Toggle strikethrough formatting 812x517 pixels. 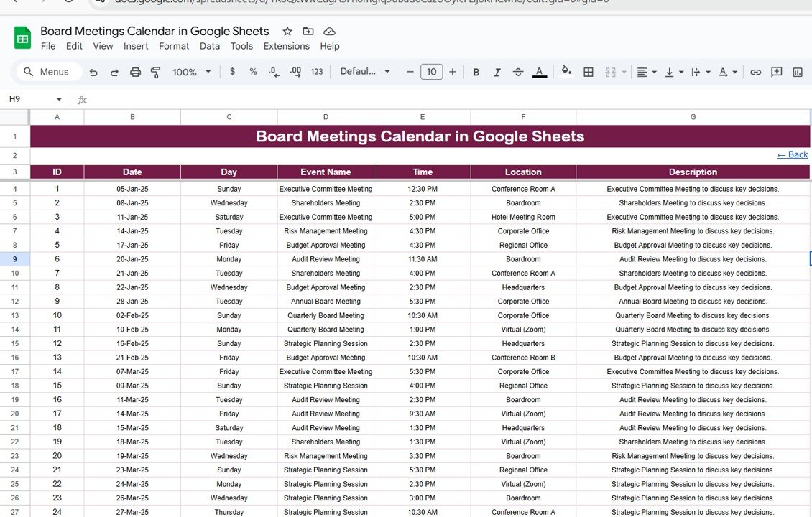click(518, 72)
